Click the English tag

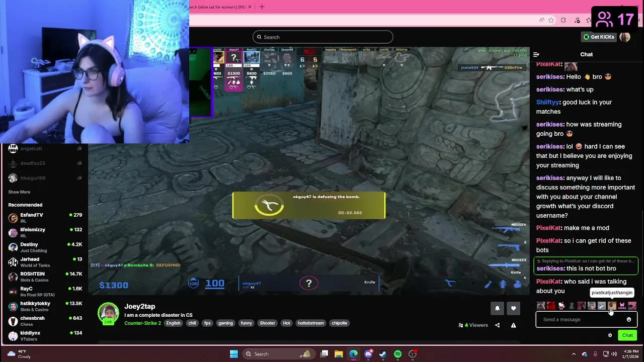[x=173, y=323]
